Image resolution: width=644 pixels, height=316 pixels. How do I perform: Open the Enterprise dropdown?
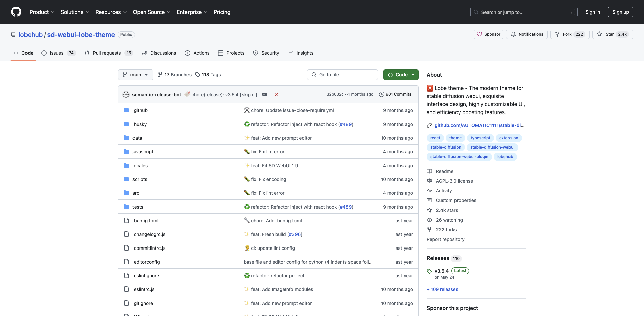point(192,12)
